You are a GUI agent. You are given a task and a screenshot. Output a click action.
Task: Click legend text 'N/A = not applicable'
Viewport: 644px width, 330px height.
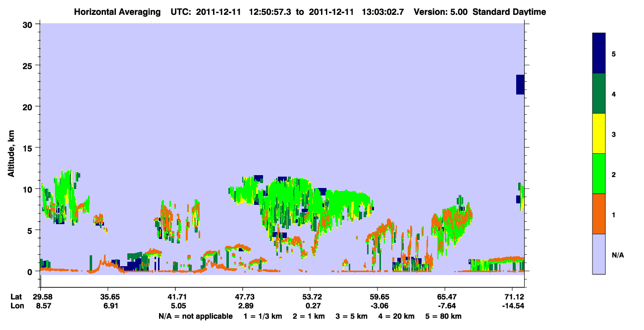[195, 316]
